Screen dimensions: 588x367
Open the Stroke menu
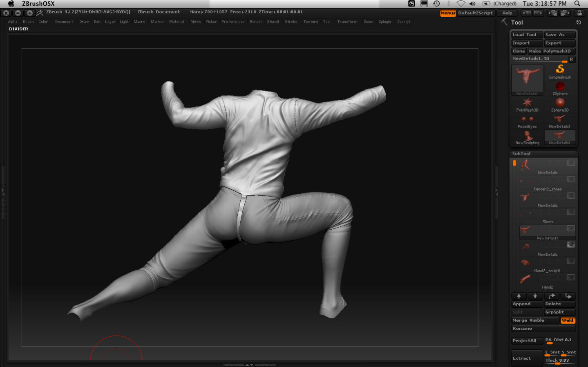point(291,22)
